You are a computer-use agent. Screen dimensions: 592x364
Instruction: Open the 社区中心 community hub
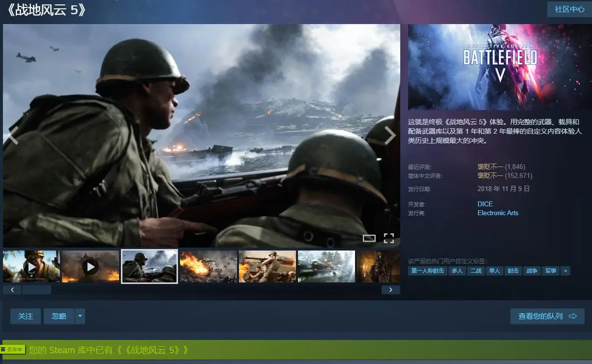tap(569, 9)
